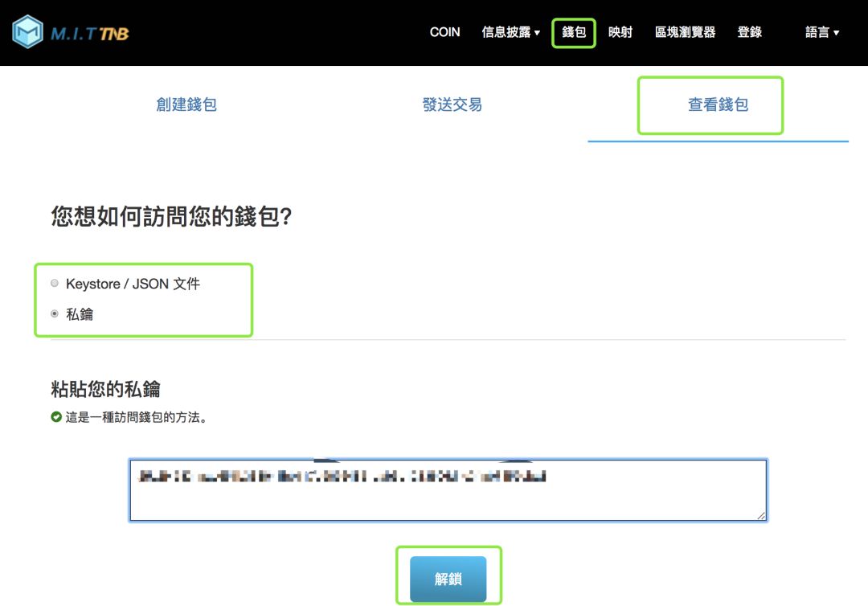Select the Keystore / JSON 文件 option
The width and height of the screenshot is (868, 606).
coord(133,283)
